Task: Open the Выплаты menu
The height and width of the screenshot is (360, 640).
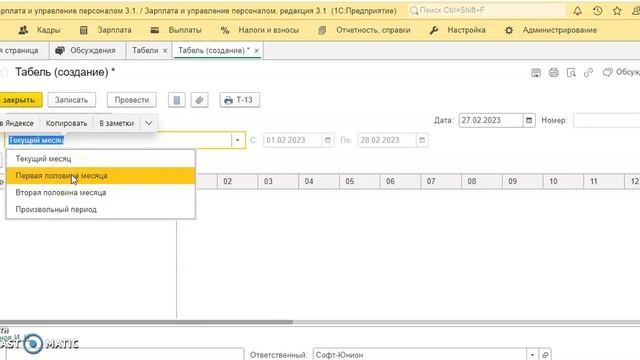Action: (x=176, y=30)
